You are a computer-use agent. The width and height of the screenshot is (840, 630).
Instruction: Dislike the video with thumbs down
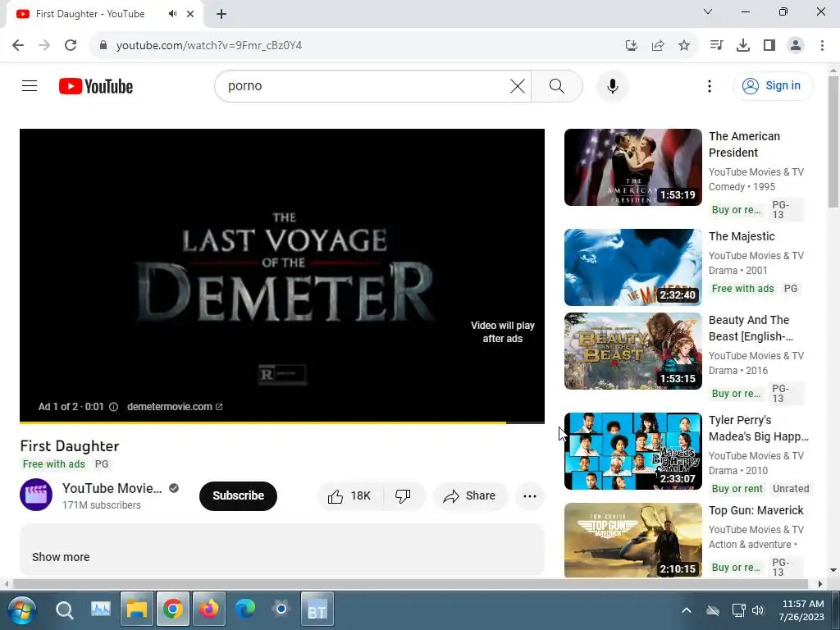click(x=404, y=496)
